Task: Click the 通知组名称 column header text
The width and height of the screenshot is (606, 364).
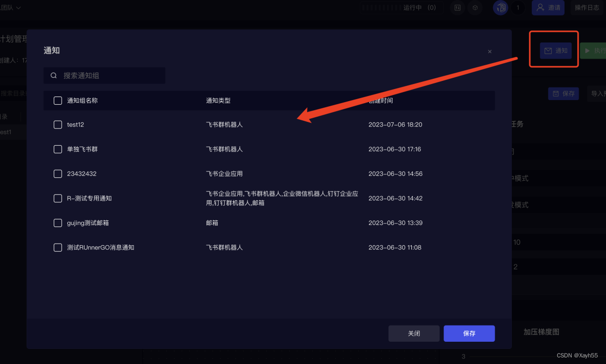Action: click(x=82, y=101)
